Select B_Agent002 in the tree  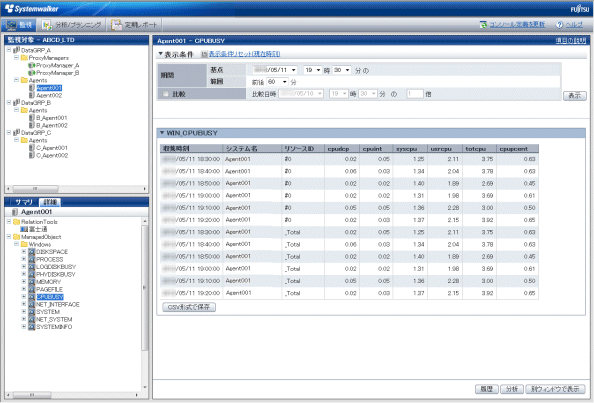(52, 125)
